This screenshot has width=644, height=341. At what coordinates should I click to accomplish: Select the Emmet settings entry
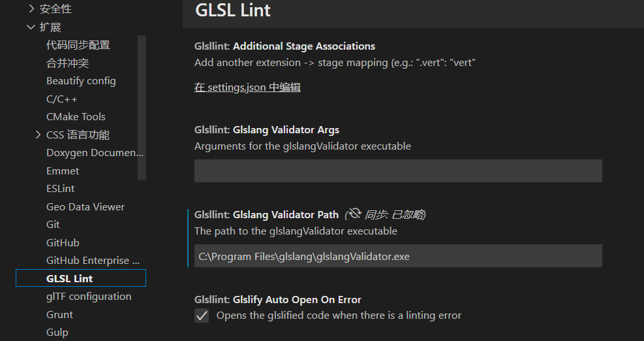tap(63, 170)
